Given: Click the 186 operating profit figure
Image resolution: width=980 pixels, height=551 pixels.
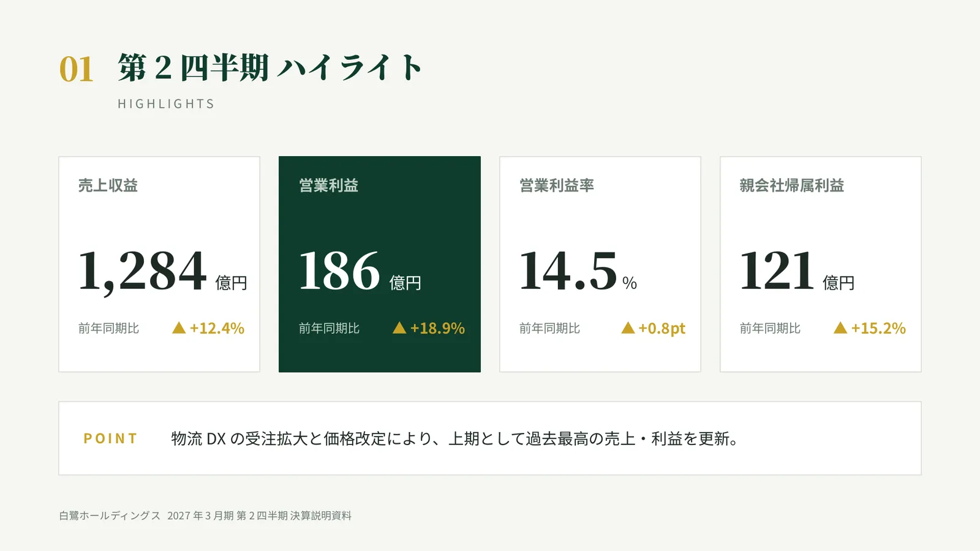Looking at the screenshot, I should tap(339, 271).
